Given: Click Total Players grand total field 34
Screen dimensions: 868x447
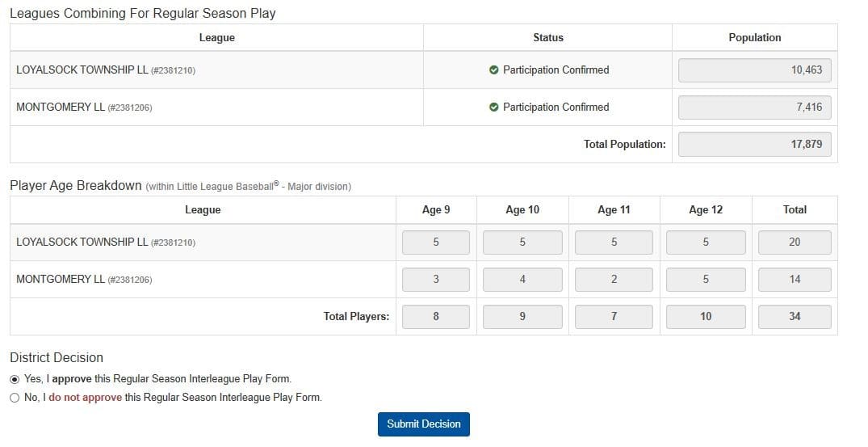Looking at the screenshot, I should pos(795,317).
